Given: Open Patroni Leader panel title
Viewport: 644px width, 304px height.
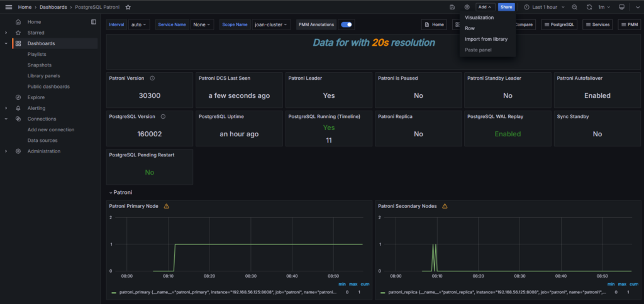Looking at the screenshot, I should click(x=305, y=78).
